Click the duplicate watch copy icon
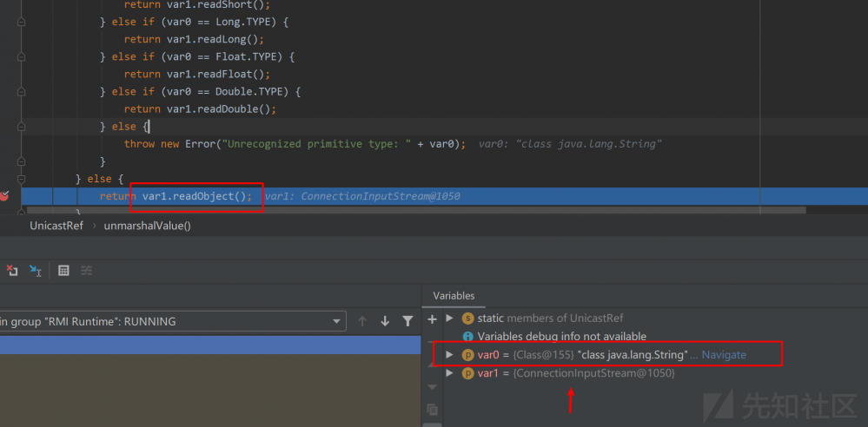The image size is (868, 427). (x=433, y=410)
